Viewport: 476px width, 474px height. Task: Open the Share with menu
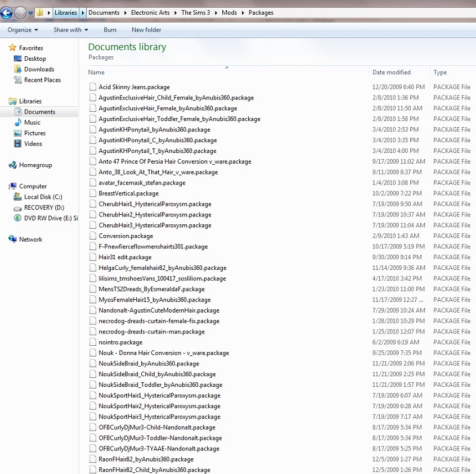tap(71, 30)
